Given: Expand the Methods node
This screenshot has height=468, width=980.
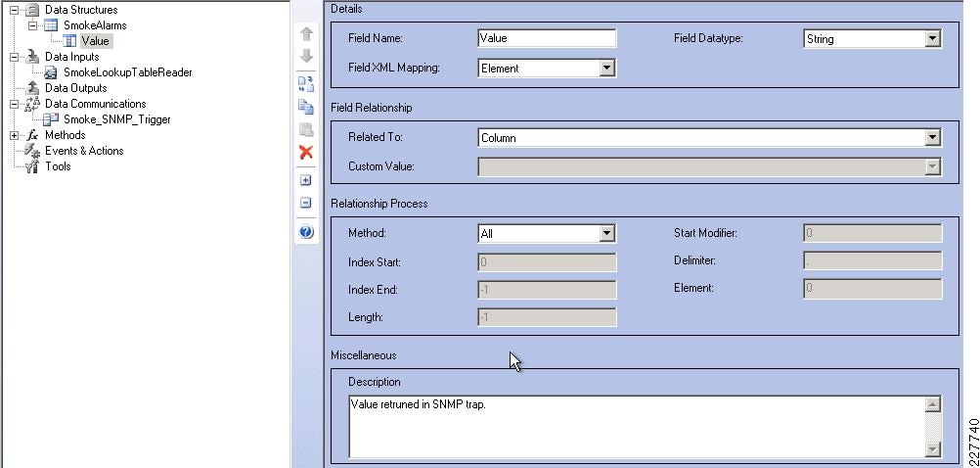Looking at the screenshot, I should point(15,135).
